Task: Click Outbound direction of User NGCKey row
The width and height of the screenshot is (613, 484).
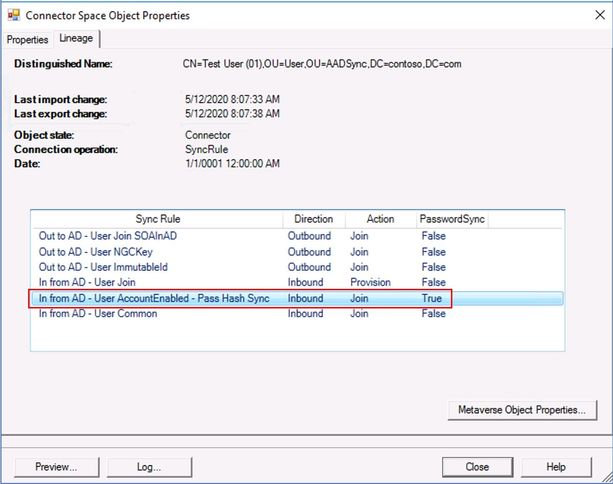Action: (x=309, y=252)
